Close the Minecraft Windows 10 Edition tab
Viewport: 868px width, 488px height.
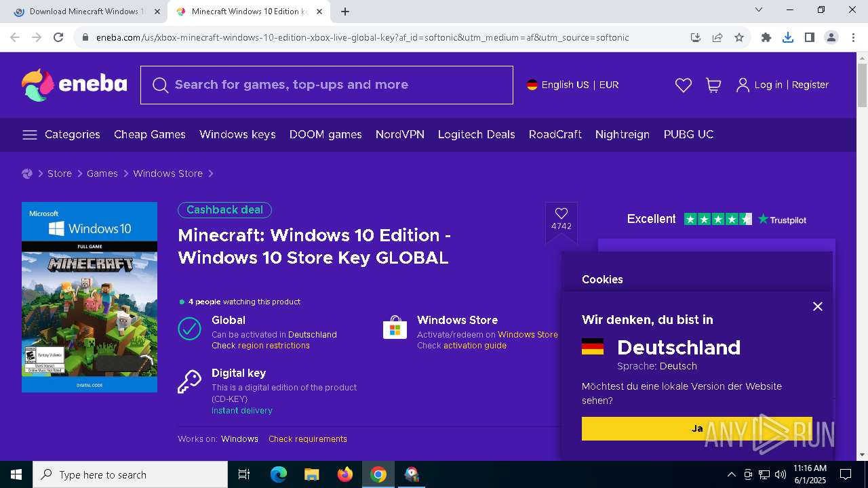point(319,12)
